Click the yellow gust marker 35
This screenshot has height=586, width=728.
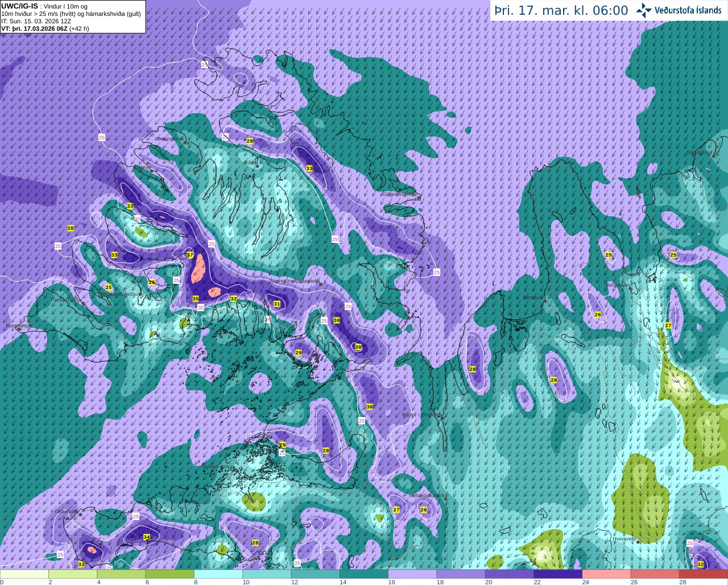[196, 299]
